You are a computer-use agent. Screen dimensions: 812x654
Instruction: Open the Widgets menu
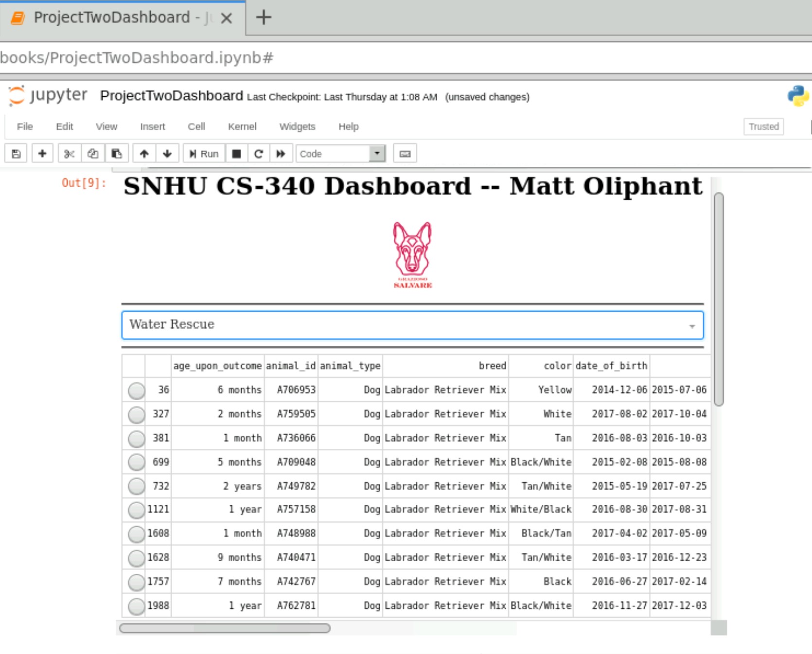297,126
